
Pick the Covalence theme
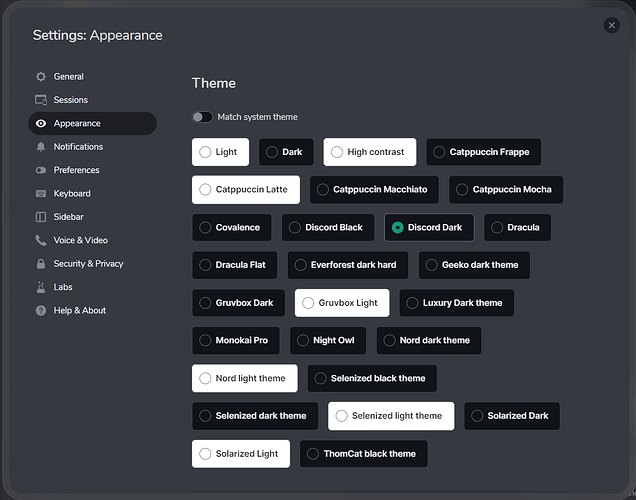(232, 227)
